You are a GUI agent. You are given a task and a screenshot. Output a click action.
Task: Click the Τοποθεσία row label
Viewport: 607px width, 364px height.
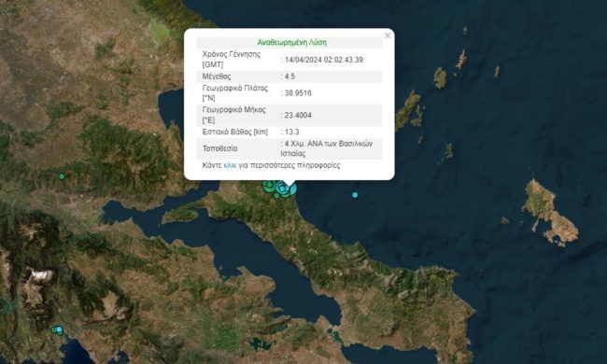tap(219, 148)
